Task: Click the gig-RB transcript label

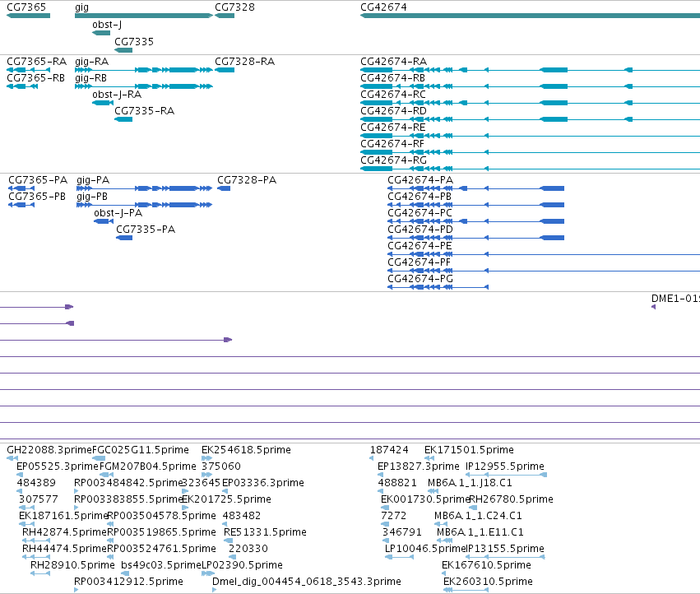Action: click(91, 78)
